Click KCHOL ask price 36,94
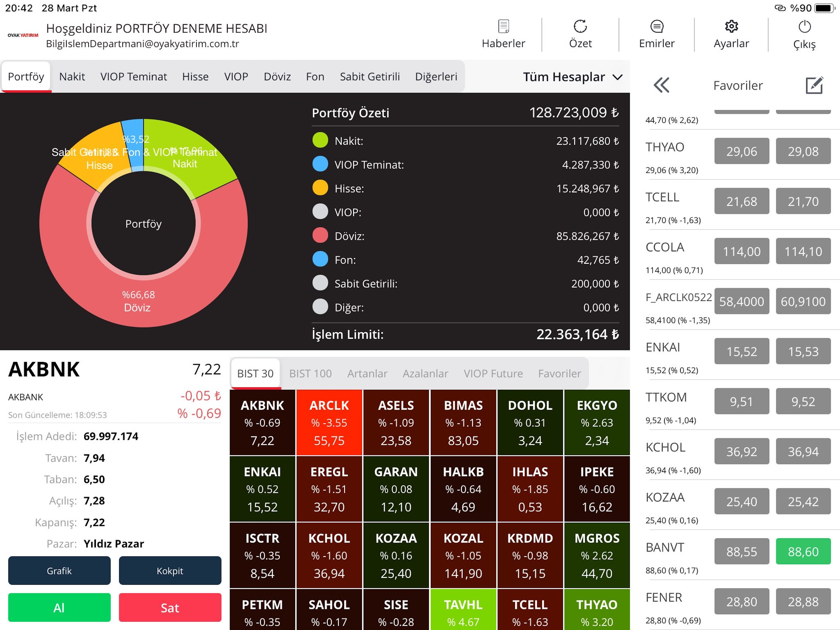 803,451
